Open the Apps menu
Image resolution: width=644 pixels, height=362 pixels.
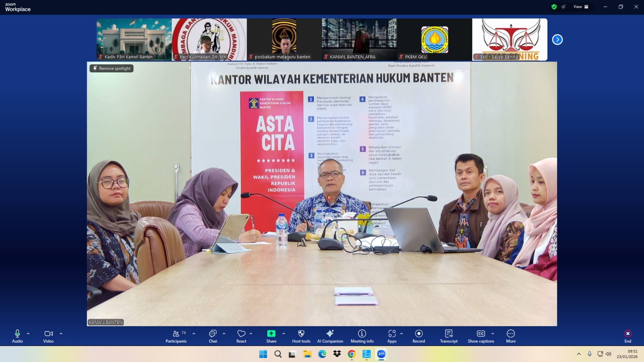click(x=392, y=336)
